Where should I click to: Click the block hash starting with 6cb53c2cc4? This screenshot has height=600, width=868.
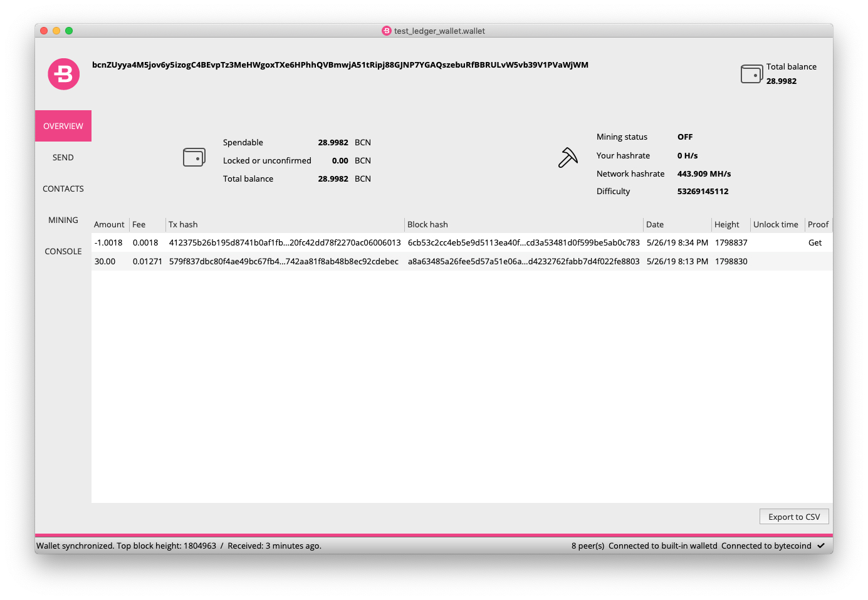(524, 243)
